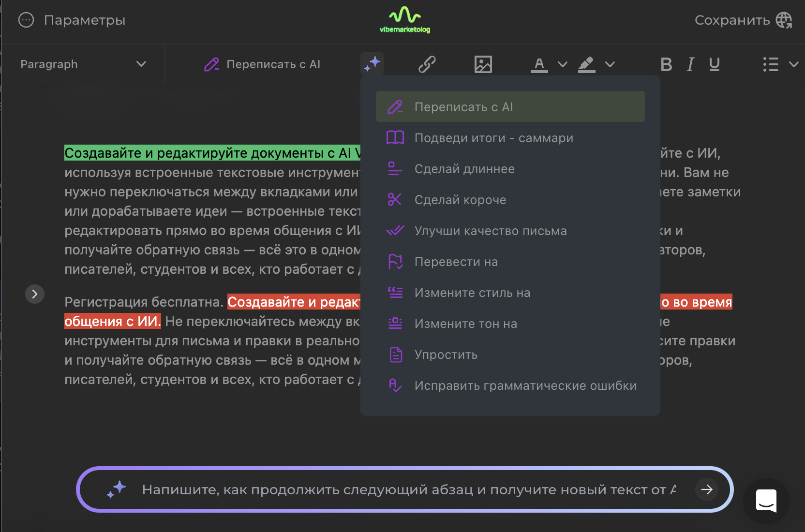Toggle underline formatting
Screen dimensions: 805x532
point(714,64)
